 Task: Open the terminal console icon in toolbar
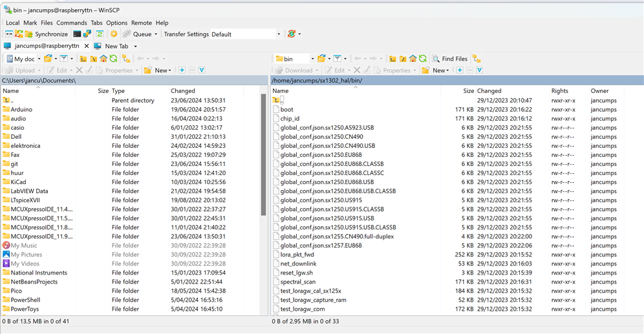click(x=77, y=34)
